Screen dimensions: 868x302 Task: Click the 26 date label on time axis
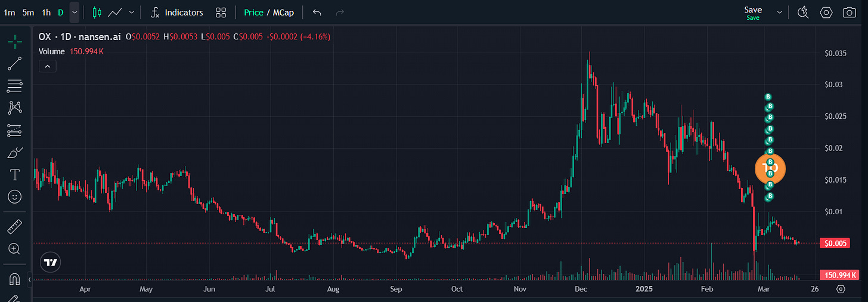tap(815, 289)
